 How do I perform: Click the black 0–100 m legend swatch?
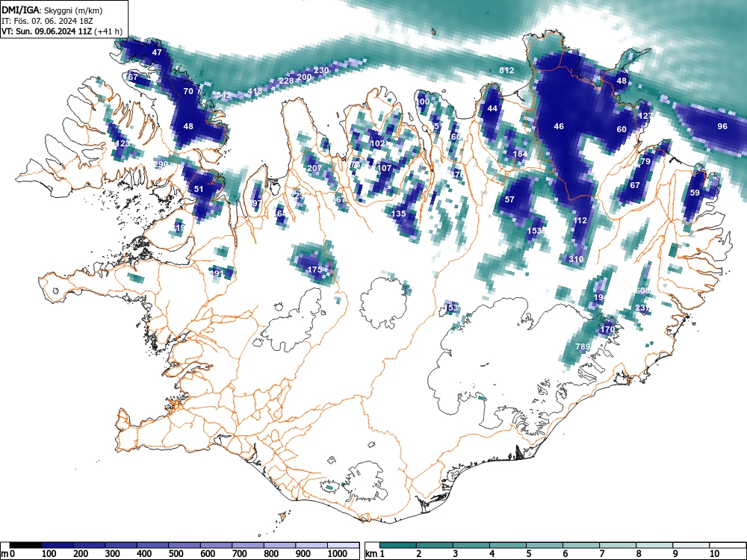click(25, 545)
